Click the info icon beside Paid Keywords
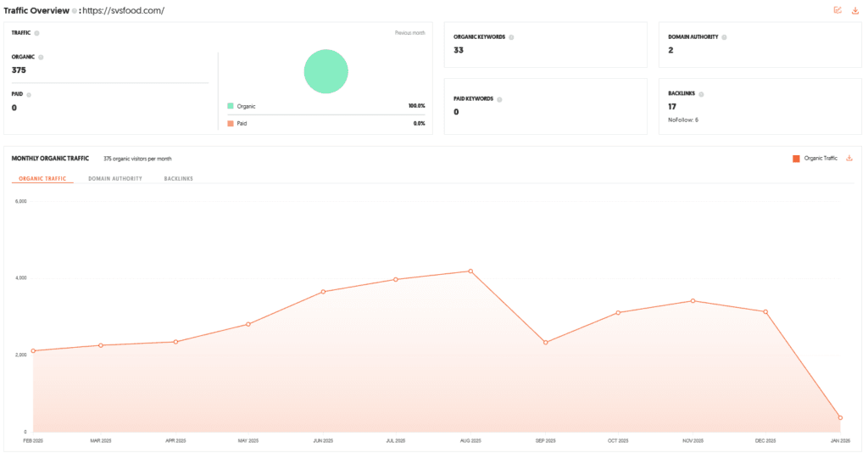Screen dimensions: 868x453 (500, 99)
